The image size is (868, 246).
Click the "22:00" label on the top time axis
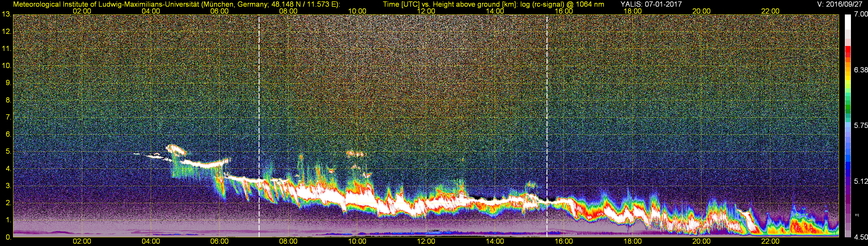(770, 11)
